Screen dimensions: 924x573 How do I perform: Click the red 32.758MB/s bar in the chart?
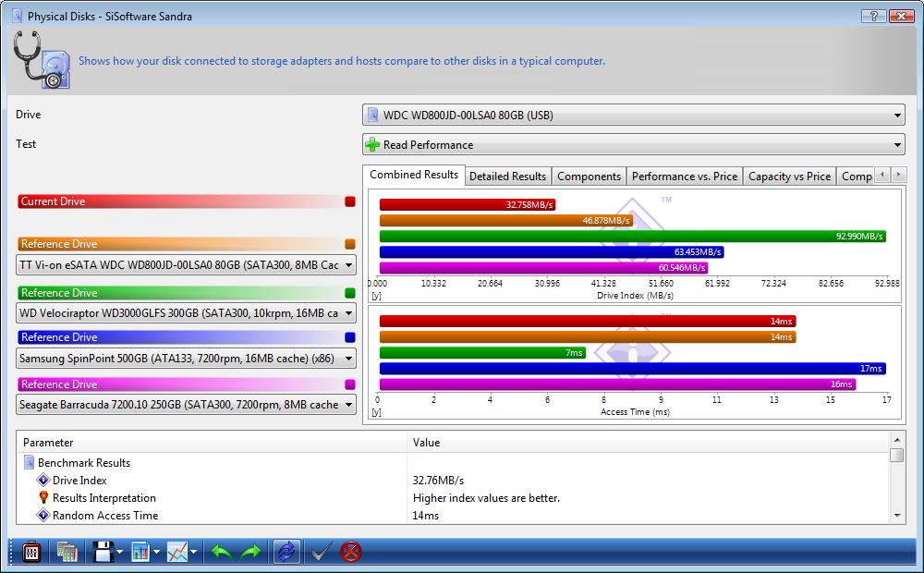pyautogui.click(x=468, y=204)
